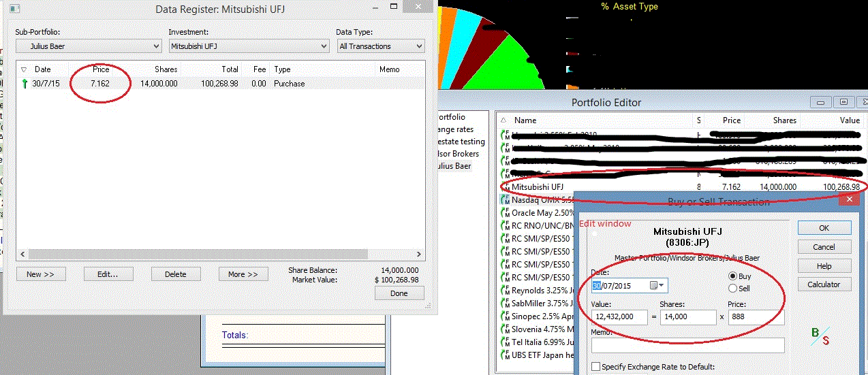This screenshot has width=868, height=375.
Task: Click the Data Register horizontal scrollbar
Action: (x=221, y=255)
